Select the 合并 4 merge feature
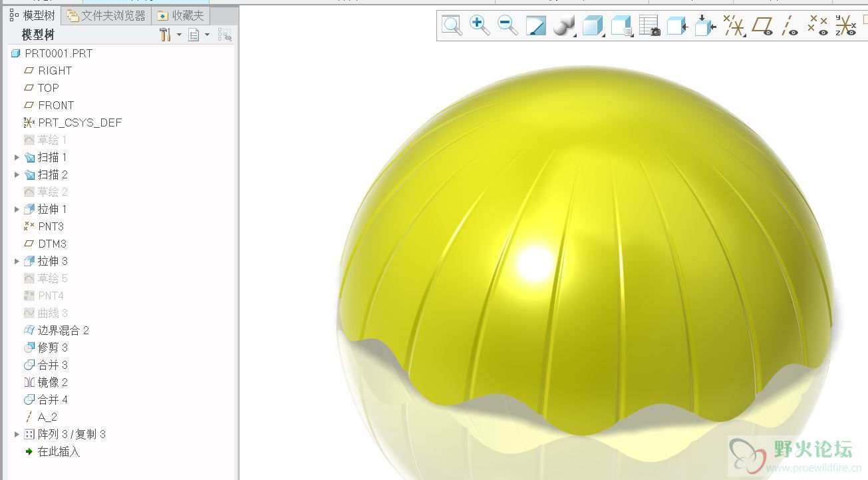 point(46,399)
